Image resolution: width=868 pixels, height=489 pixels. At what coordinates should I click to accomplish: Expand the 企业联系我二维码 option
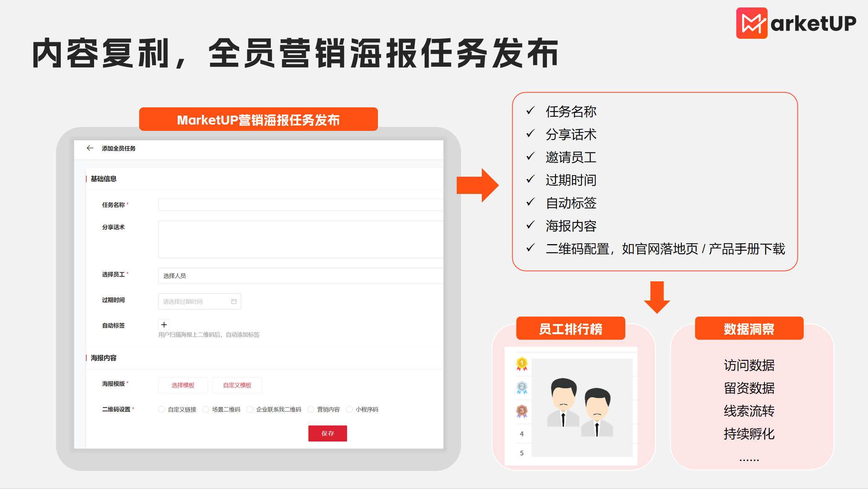(250, 409)
